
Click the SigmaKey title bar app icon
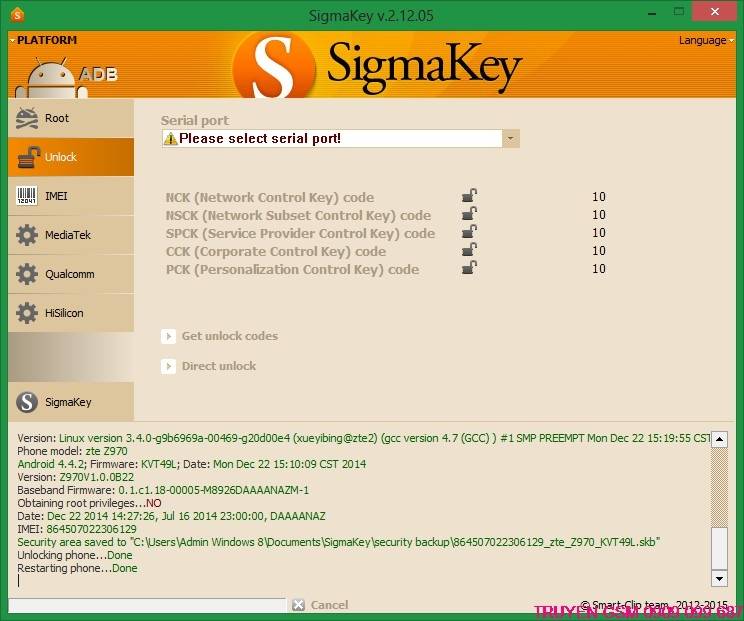17,15
